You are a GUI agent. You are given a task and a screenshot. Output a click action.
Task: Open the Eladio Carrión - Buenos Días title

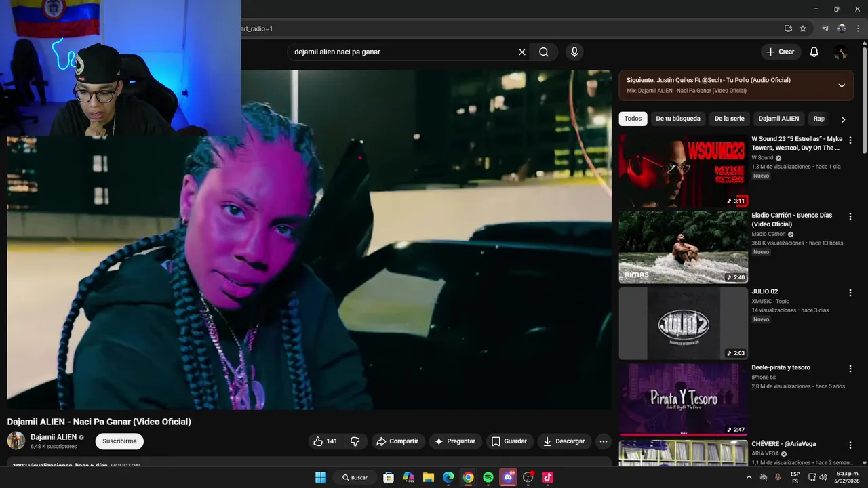pyautogui.click(x=791, y=220)
